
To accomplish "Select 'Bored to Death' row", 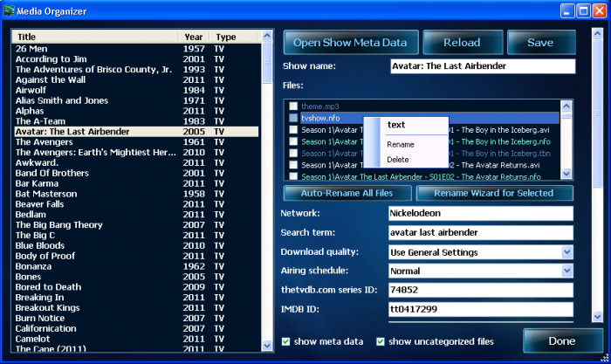I will [136, 287].
